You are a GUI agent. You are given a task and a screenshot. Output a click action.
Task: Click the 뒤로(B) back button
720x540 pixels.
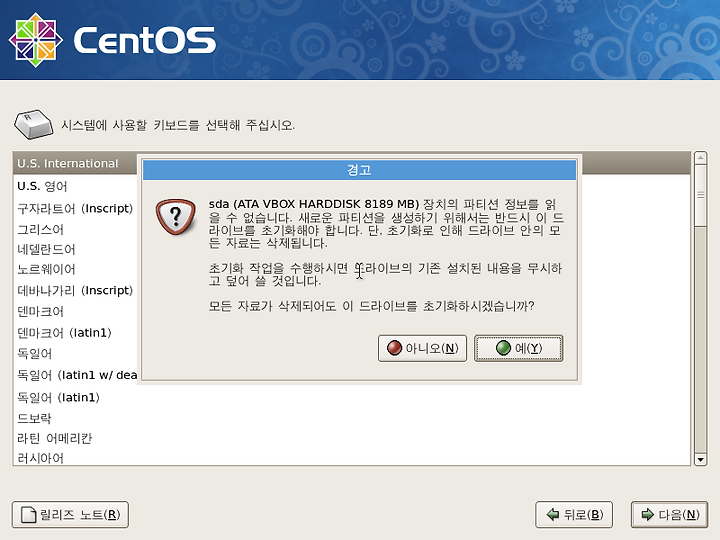574,515
